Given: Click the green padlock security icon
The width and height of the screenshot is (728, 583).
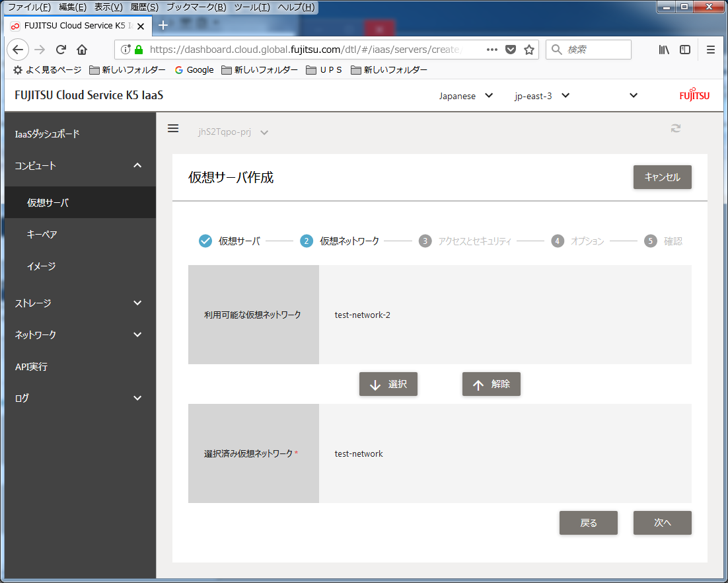Looking at the screenshot, I should 138,49.
